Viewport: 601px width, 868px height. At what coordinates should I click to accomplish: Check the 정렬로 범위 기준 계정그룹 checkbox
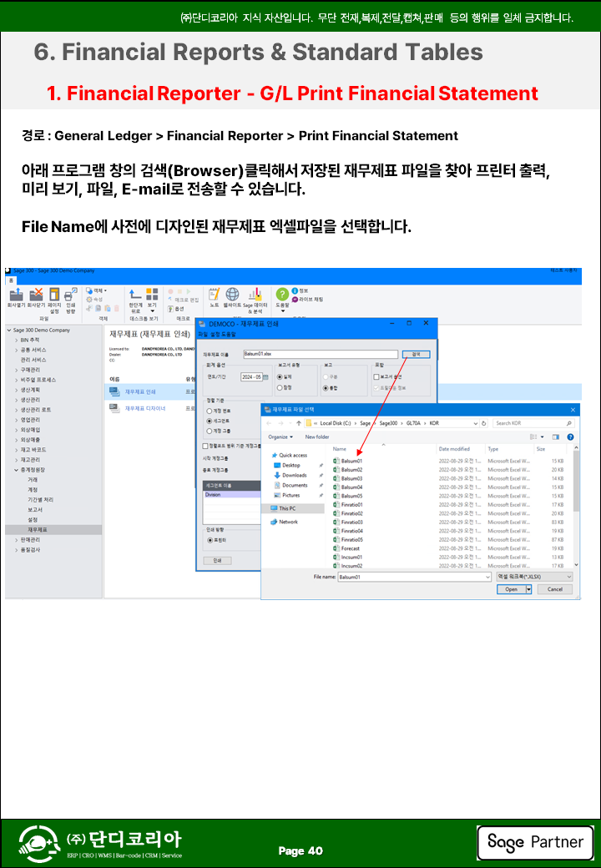[x=205, y=446]
